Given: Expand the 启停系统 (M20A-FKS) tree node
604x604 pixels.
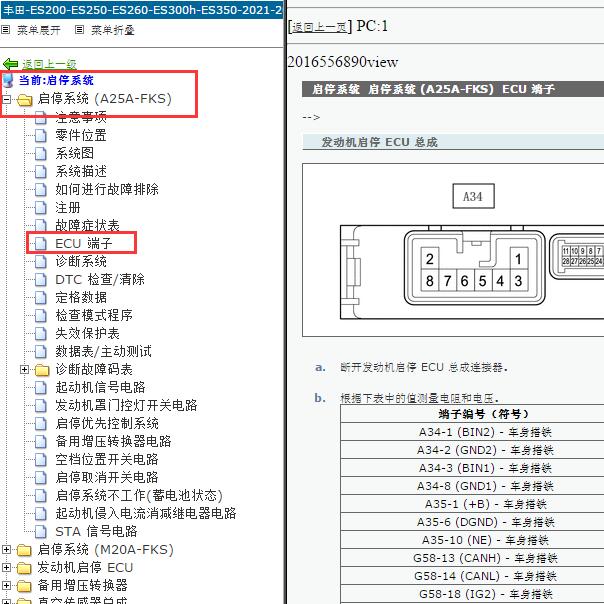Looking at the screenshot, I should (x=7, y=550).
